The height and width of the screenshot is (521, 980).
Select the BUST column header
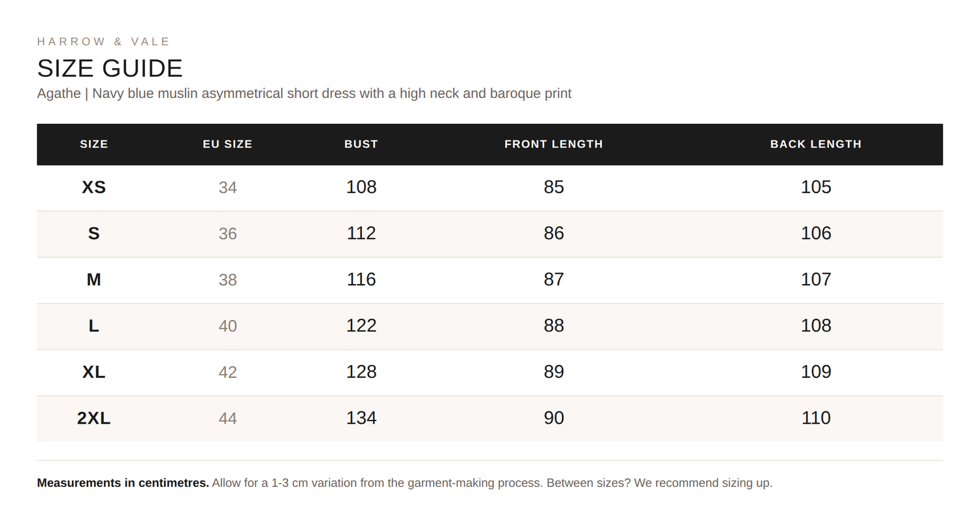(361, 144)
